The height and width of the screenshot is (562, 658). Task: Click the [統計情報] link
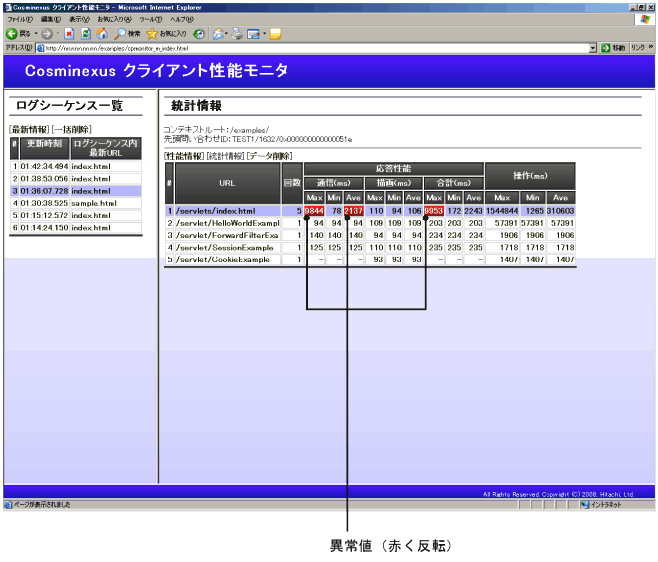click(225, 156)
